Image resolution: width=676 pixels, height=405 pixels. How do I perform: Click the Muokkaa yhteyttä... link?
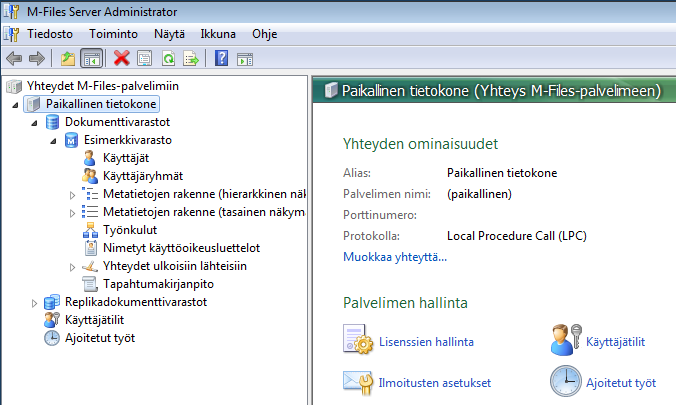[395, 257]
